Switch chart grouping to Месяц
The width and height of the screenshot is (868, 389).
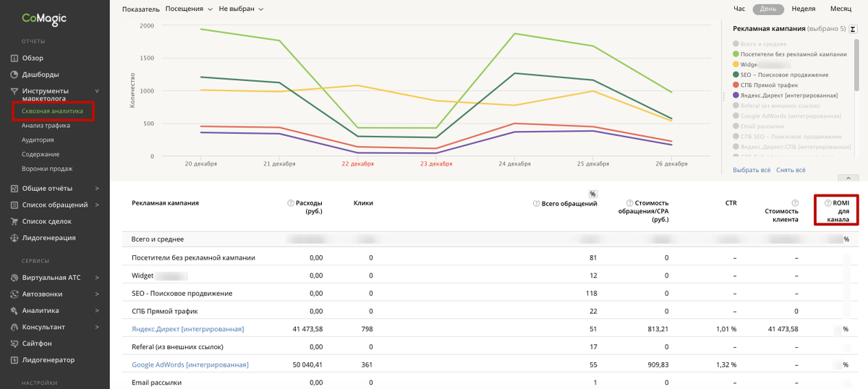pyautogui.click(x=841, y=9)
